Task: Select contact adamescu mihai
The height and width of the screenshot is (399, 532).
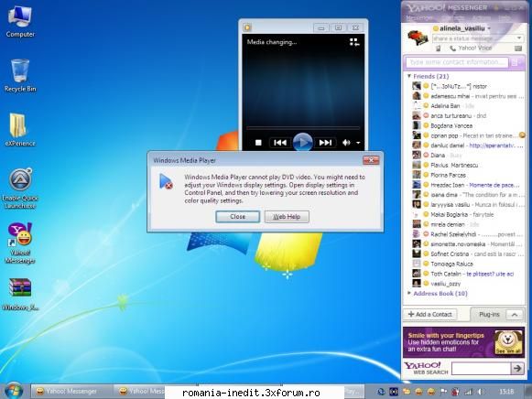Action: pos(467,96)
